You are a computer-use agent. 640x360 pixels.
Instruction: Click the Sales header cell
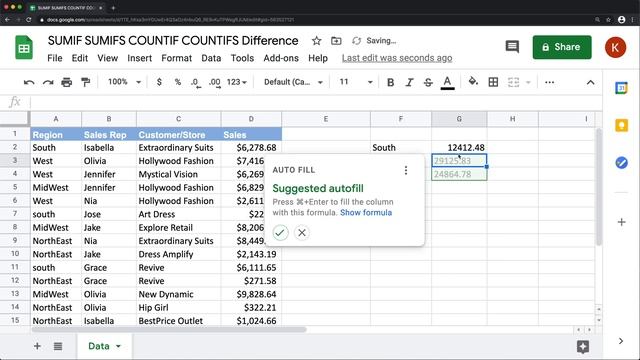point(251,134)
